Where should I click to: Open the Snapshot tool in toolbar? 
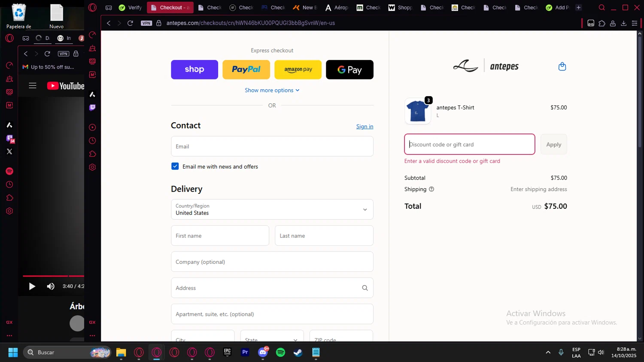(591, 23)
